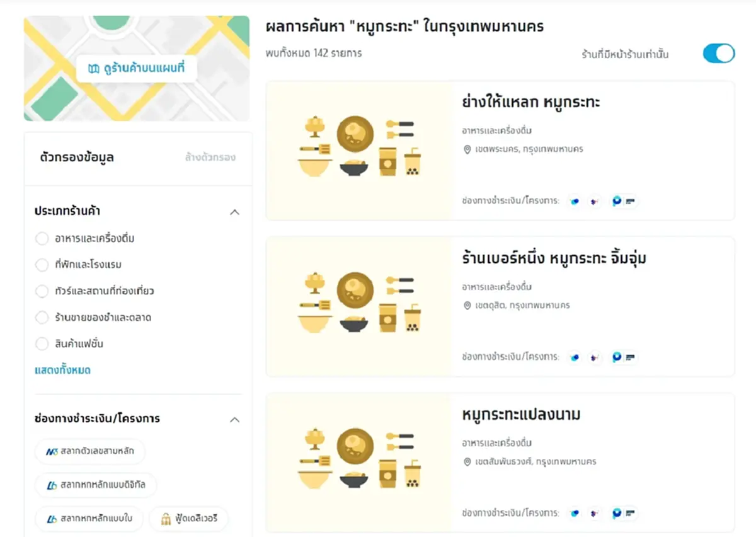
Task: Collapse the ประเภทร้านค้า filter section
Action: tap(235, 212)
